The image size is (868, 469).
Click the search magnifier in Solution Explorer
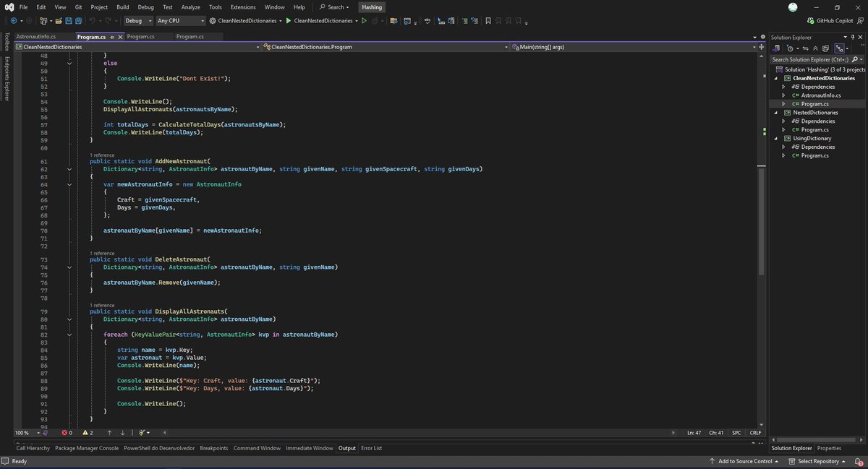(x=856, y=59)
